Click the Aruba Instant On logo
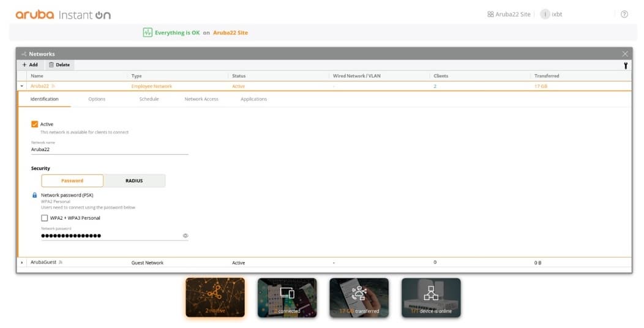This screenshot has width=644, height=328. click(63, 15)
